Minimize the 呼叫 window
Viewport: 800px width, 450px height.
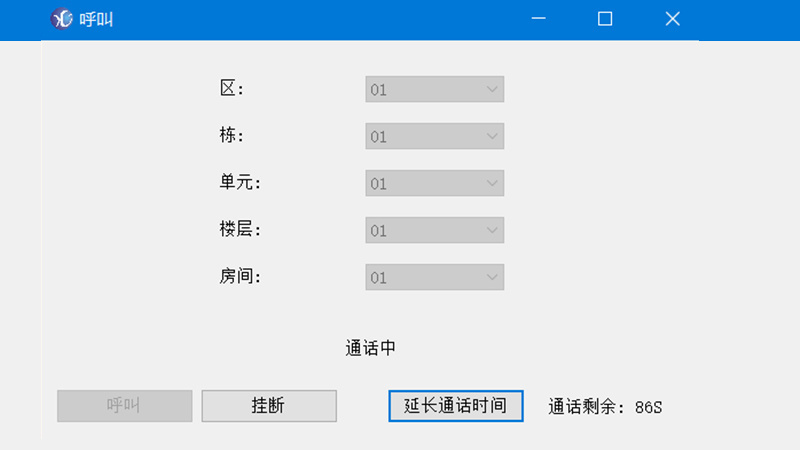point(538,19)
